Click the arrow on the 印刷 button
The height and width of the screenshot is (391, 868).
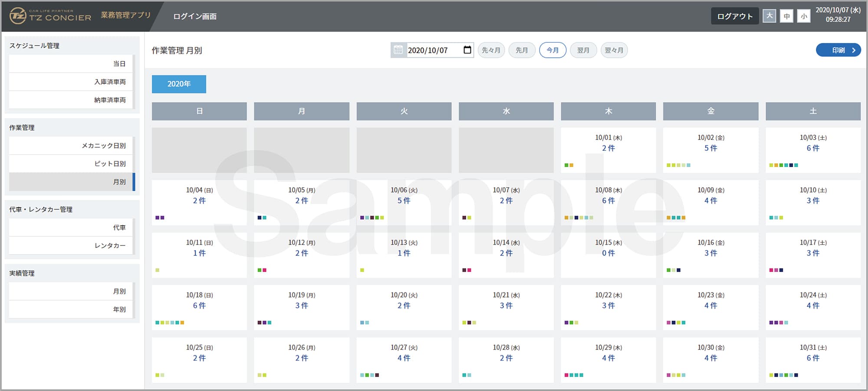(x=853, y=50)
